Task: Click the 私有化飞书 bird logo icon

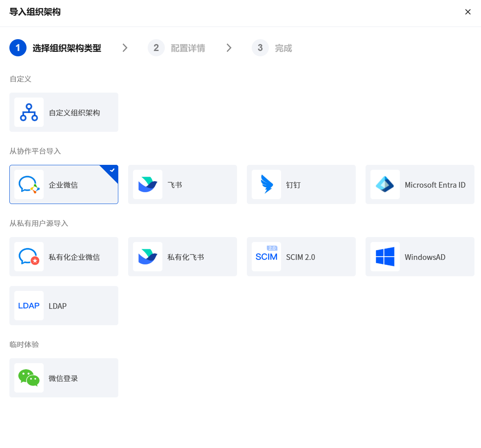Action: click(148, 257)
